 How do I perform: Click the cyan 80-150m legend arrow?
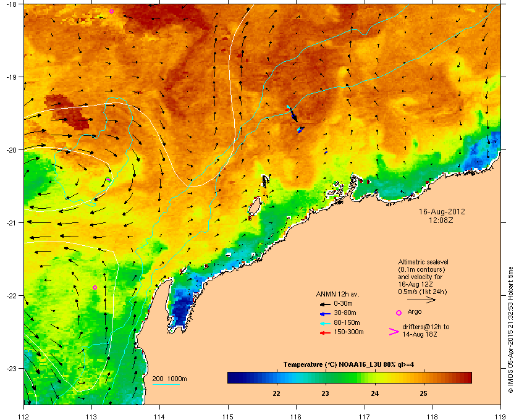325,323
